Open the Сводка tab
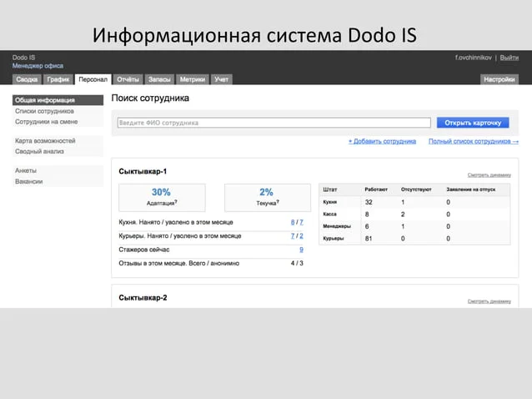The height and width of the screenshot is (399, 532). 27,79
